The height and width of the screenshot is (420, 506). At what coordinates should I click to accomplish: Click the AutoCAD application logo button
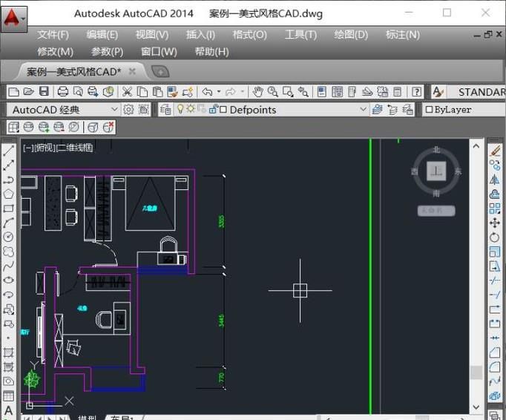tap(13, 16)
